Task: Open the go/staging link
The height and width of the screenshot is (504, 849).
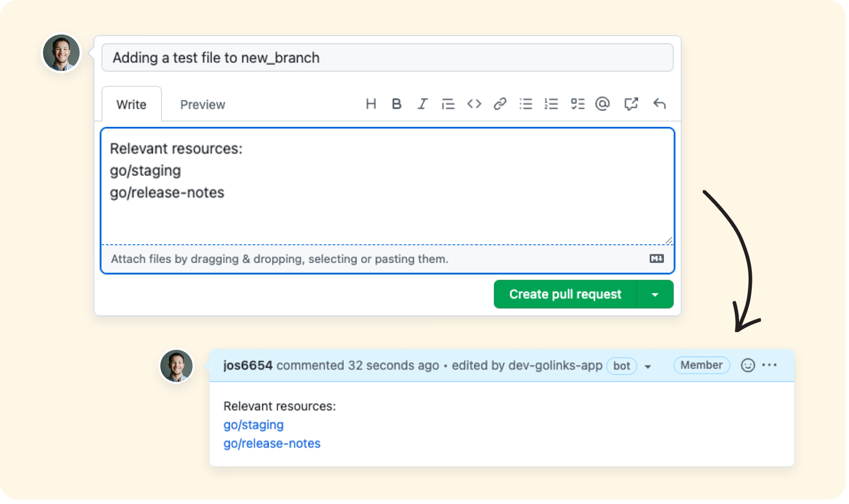Action: [x=253, y=424]
